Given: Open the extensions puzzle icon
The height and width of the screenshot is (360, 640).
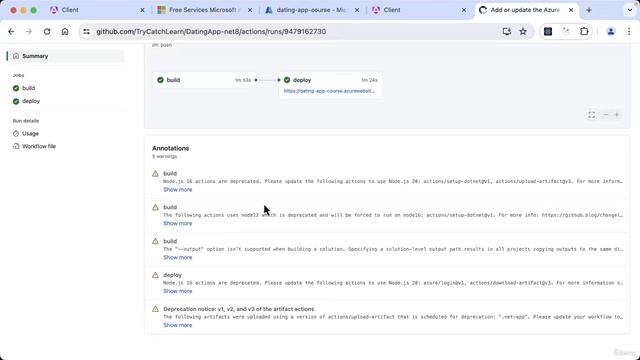Looking at the screenshot, I should point(584,31).
